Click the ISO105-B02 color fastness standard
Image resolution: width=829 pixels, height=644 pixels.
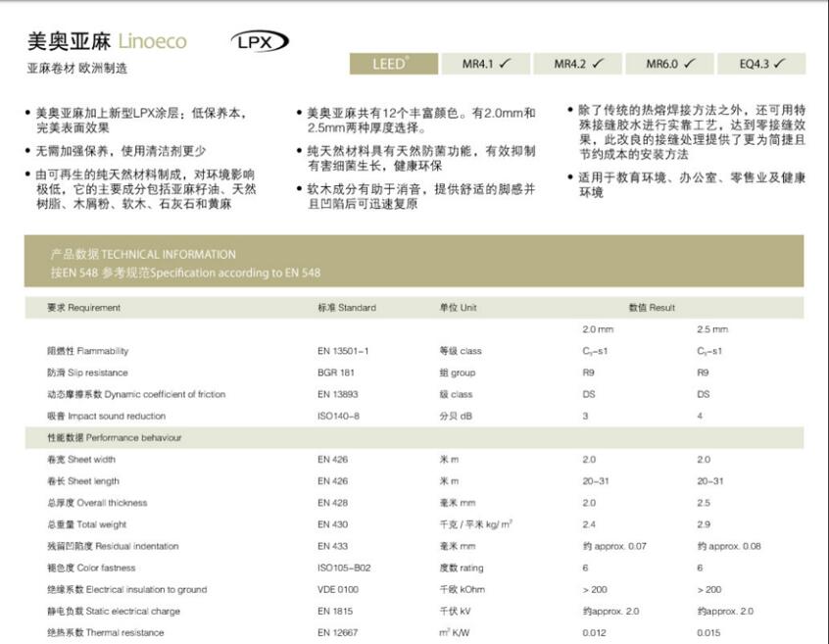pyautogui.click(x=344, y=568)
